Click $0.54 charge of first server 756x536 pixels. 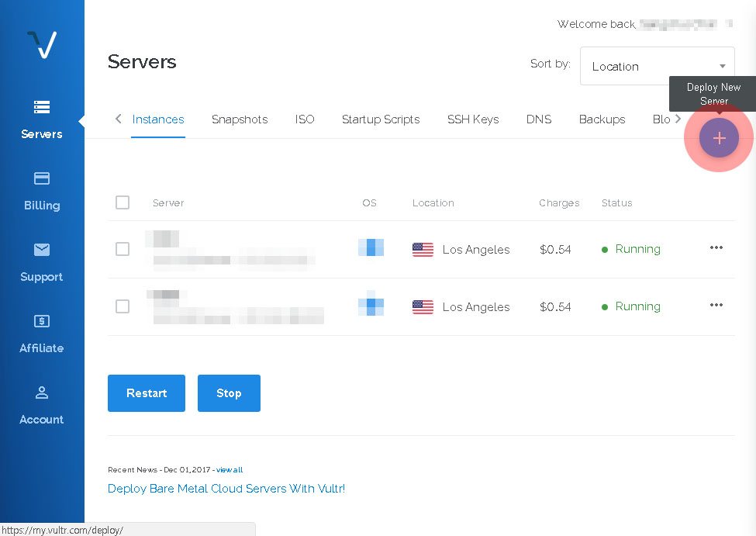tap(555, 250)
